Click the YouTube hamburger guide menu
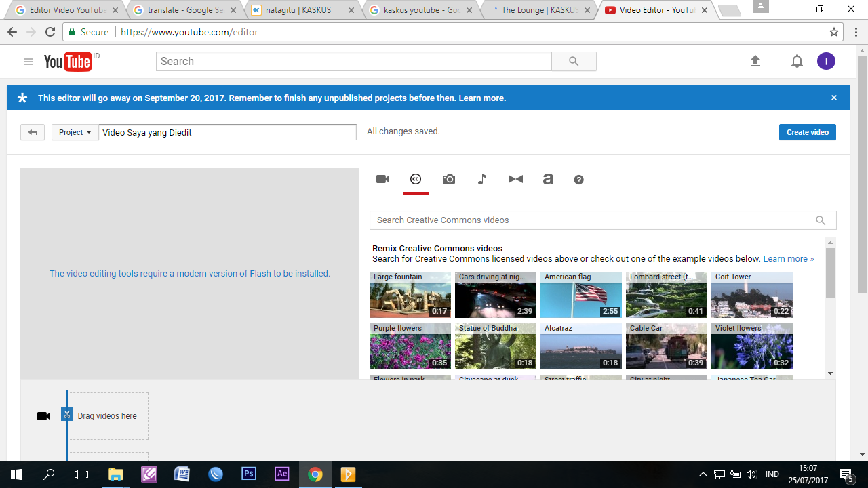868x488 pixels. coord(28,62)
